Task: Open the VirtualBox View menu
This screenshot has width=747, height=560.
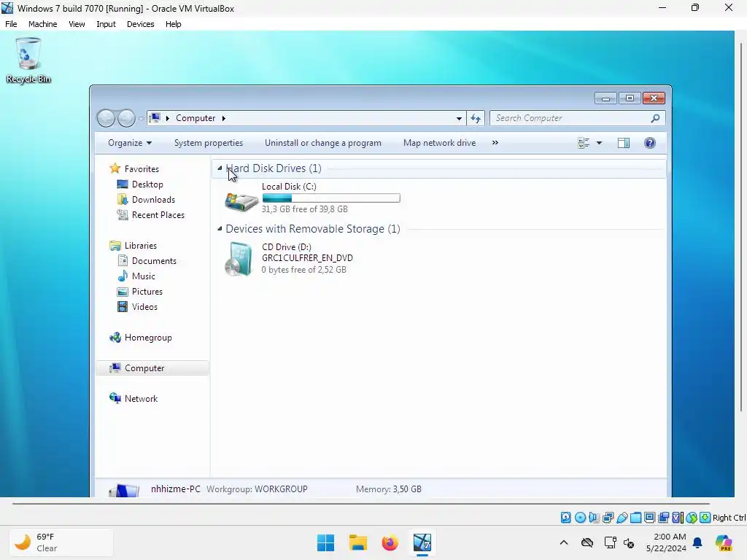Action: coord(76,24)
